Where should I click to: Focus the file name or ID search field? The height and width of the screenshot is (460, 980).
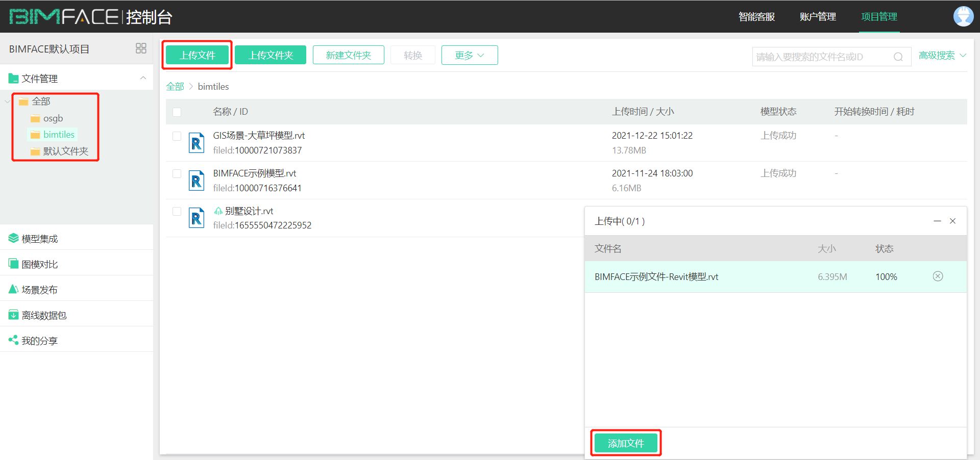[822, 57]
